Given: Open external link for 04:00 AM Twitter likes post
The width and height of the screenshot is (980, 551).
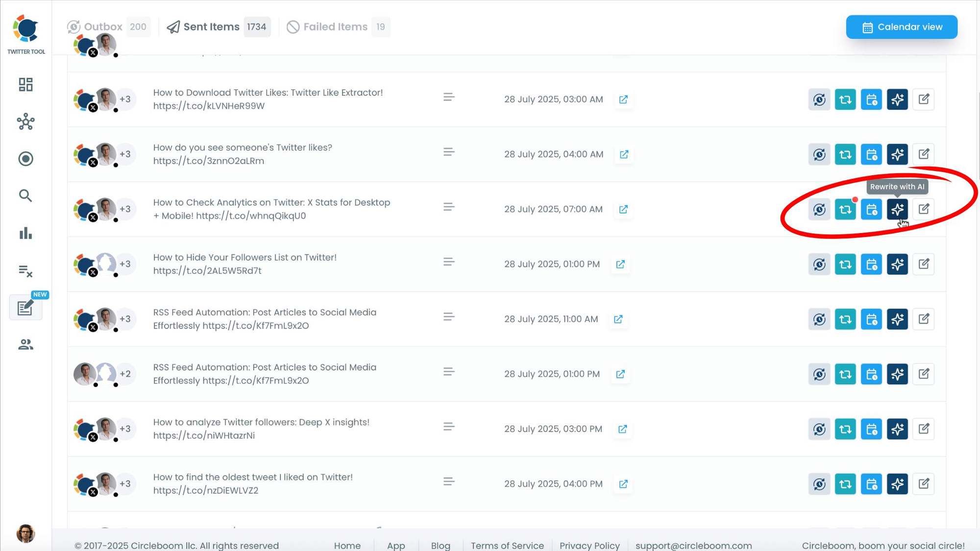Looking at the screenshot, I should [624, 154].
